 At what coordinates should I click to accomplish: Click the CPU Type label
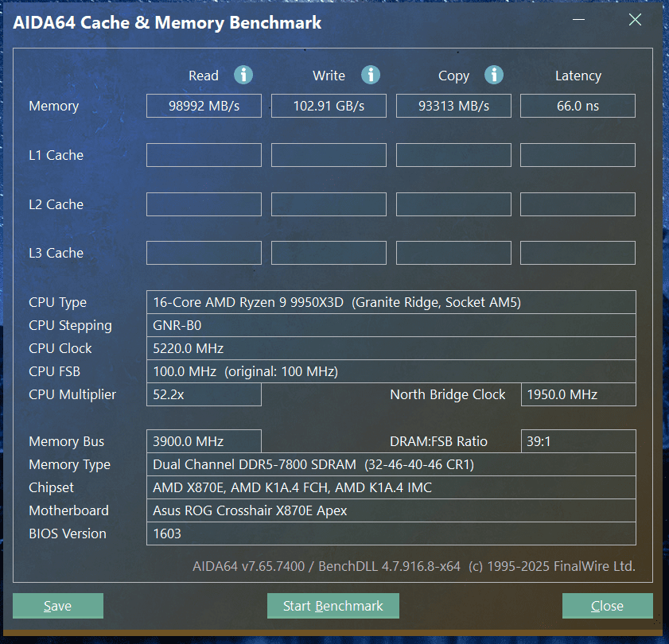tap(57, 303)
